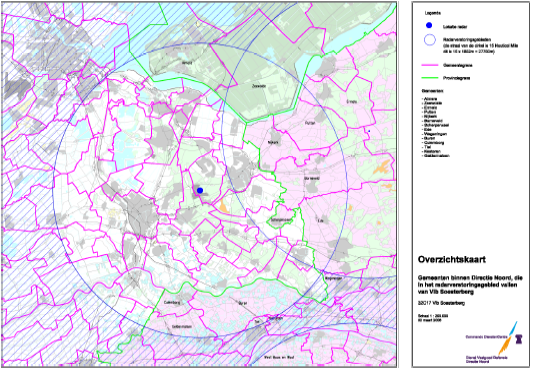Click the blue and orange lightning logo
Screen dimensions: 533x369
tap(508, 338)
